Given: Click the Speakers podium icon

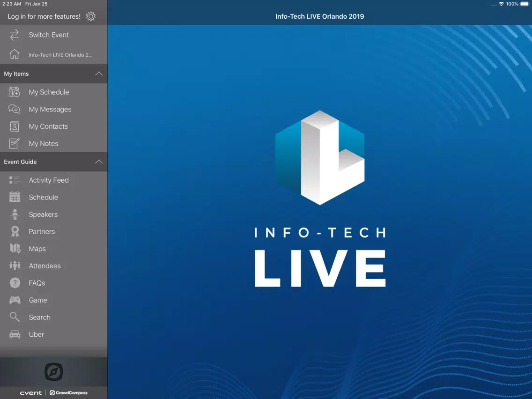Looking at the screenshot, I should pyautogui.click(x=15, y=214).
